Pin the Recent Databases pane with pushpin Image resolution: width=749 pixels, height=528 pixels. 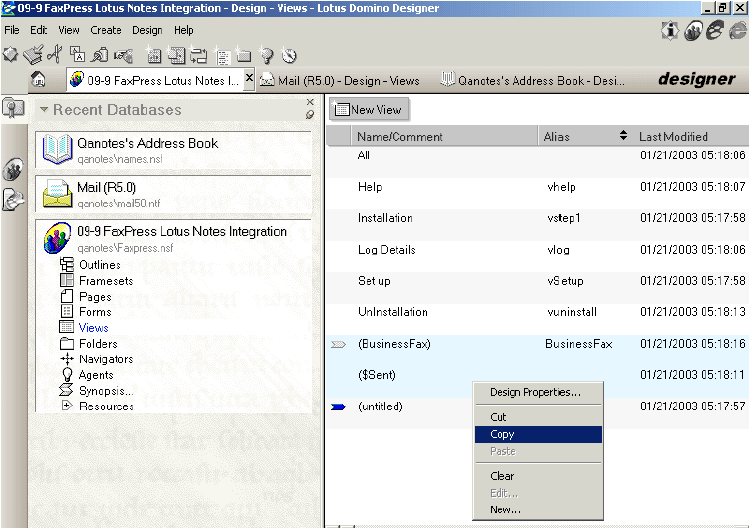click(310, 115)
